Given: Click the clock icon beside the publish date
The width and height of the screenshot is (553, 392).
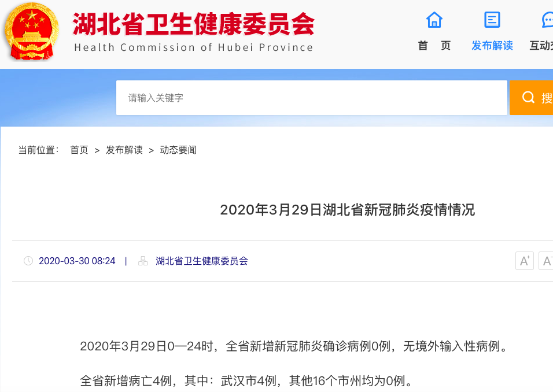Looking at the screenshot, I should click(x=28, y=261).
